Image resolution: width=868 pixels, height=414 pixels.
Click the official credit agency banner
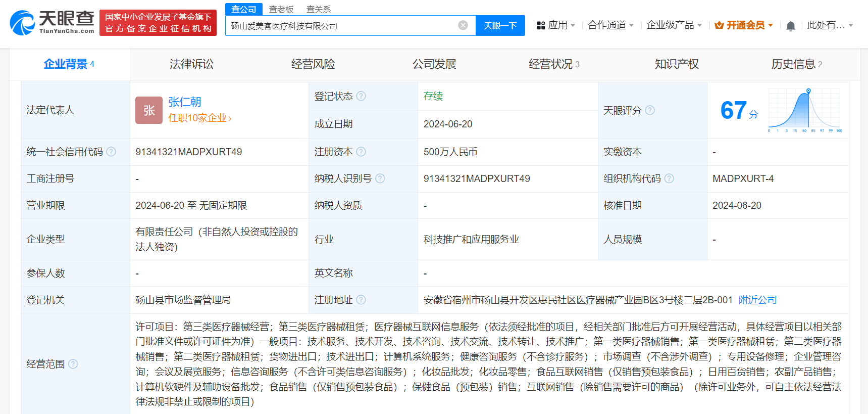(158, 23)
